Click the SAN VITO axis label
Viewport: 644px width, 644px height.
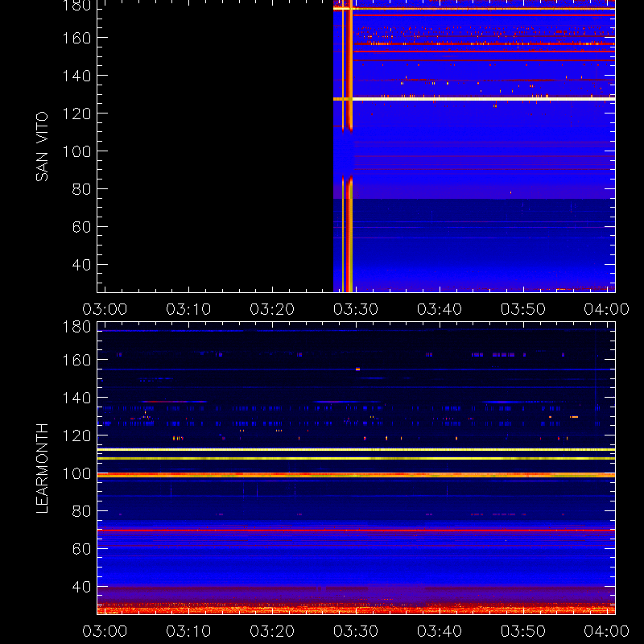42,147
